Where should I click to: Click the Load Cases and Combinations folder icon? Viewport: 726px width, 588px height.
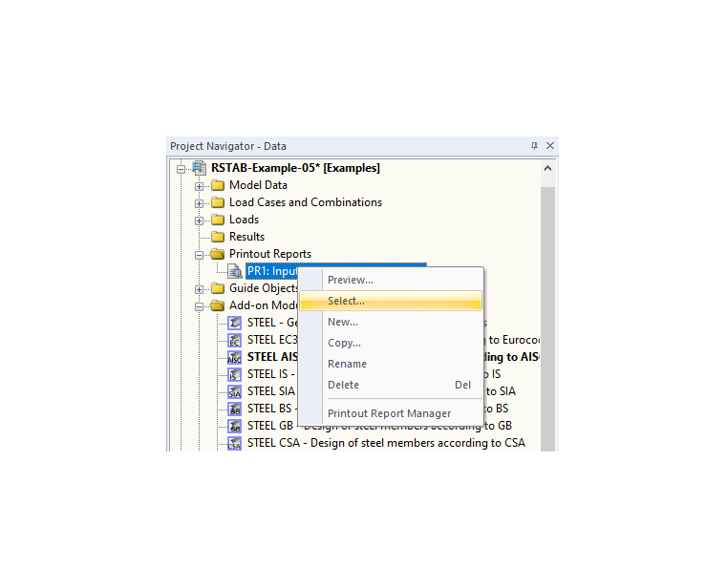click(218, 202)
